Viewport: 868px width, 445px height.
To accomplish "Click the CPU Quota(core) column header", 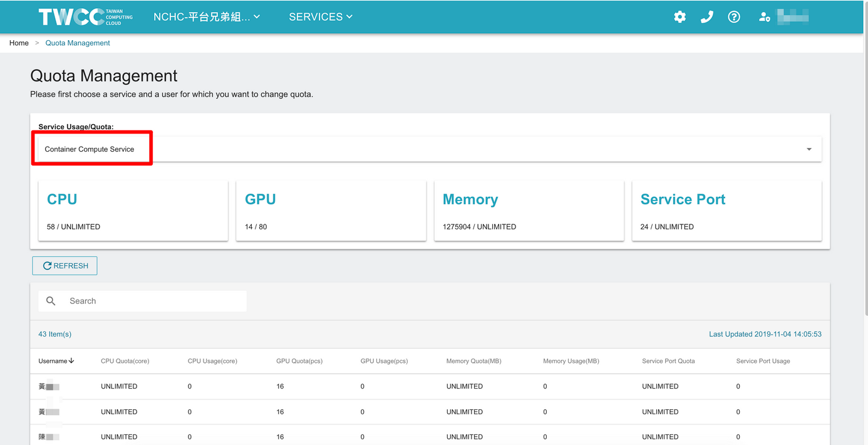I will point(125,361).
